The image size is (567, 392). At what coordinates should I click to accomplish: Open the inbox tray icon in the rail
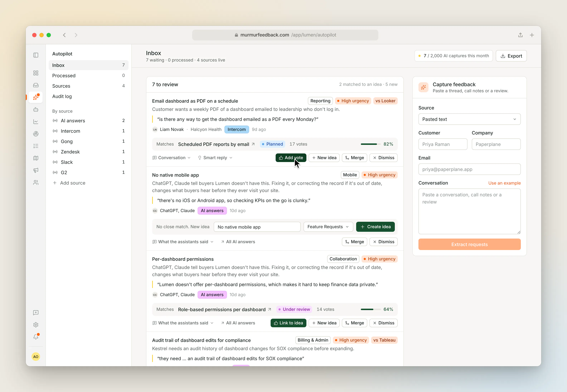tap(36, 85)
